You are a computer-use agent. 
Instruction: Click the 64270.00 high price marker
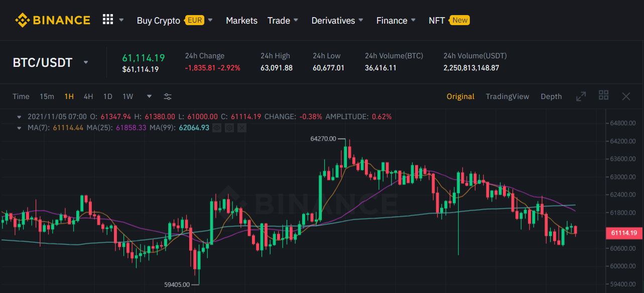pyautogui.click(x=323, y=139)
